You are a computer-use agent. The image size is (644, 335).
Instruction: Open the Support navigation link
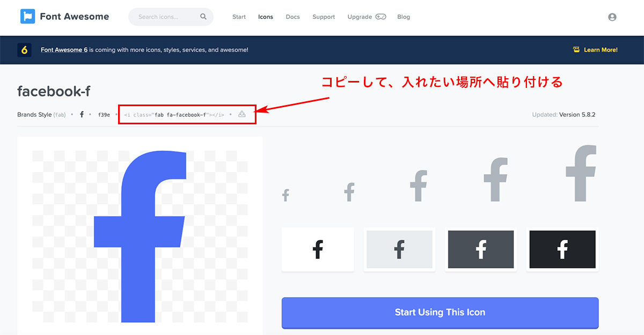click(324, 17)
